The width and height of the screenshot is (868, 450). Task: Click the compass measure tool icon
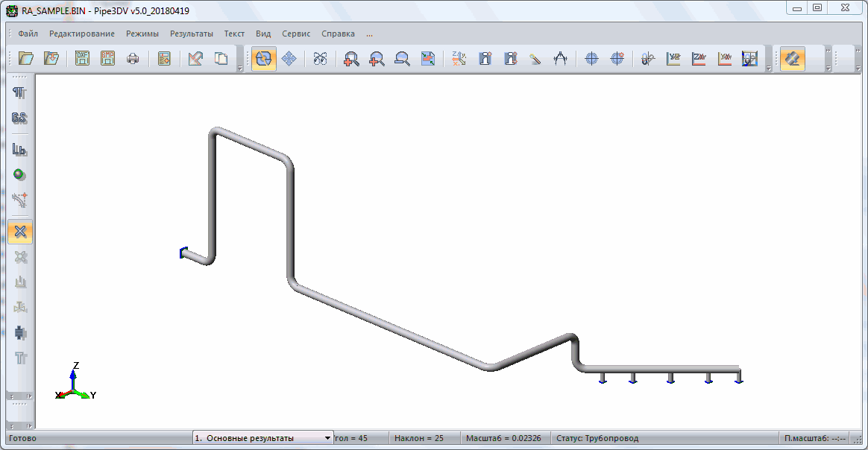pyautogui.click(x=560, y=59)
